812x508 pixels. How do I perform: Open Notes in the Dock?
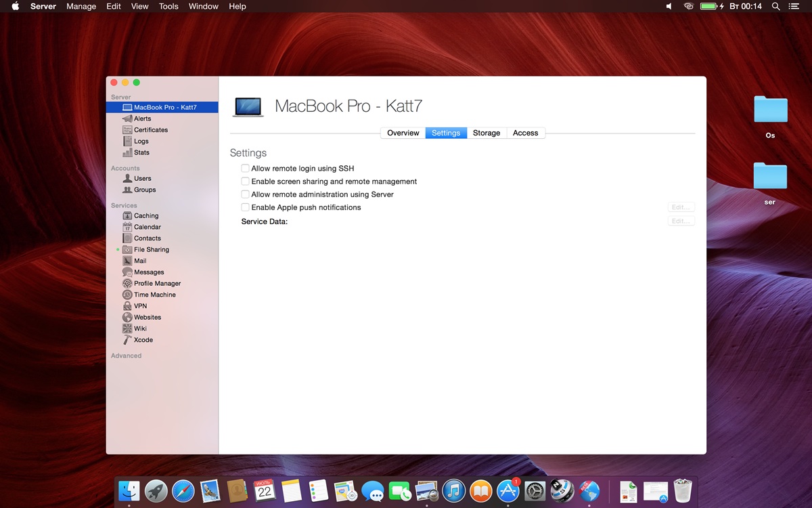click(292, 491)
